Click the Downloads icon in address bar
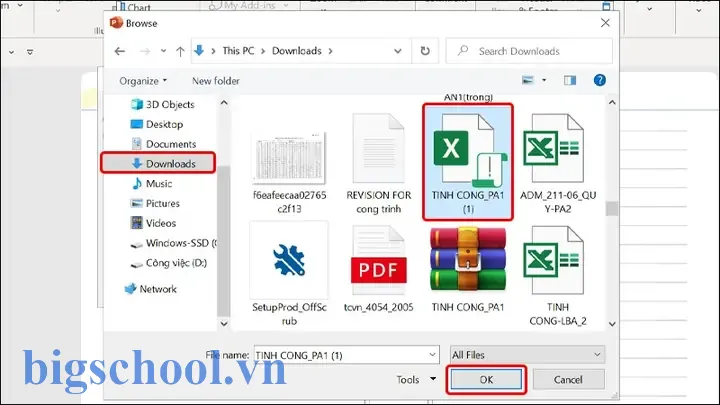 (199, 51)
